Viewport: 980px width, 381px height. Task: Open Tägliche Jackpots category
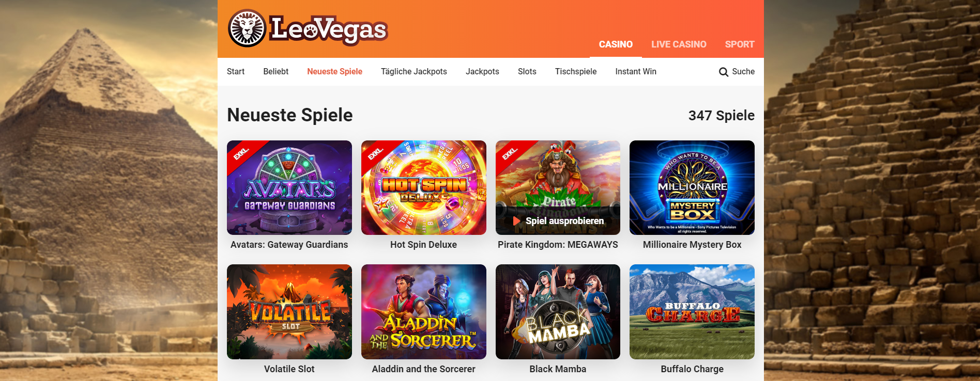tap(414, 72)
